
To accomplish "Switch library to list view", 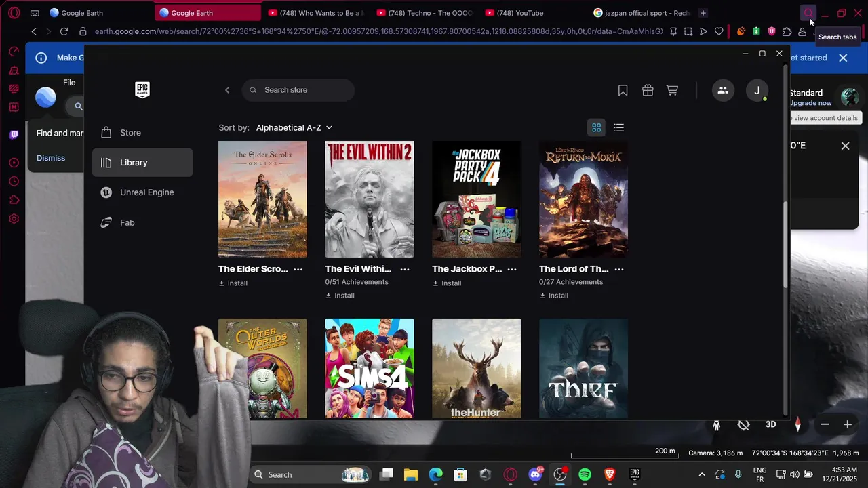I will click(x=618, y=127).
